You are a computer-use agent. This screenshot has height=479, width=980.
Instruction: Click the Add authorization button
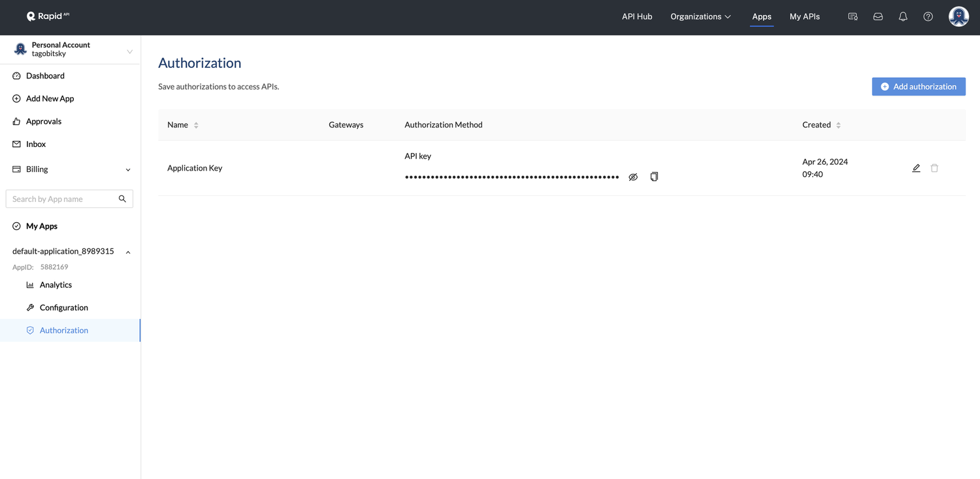coord(919,86)
